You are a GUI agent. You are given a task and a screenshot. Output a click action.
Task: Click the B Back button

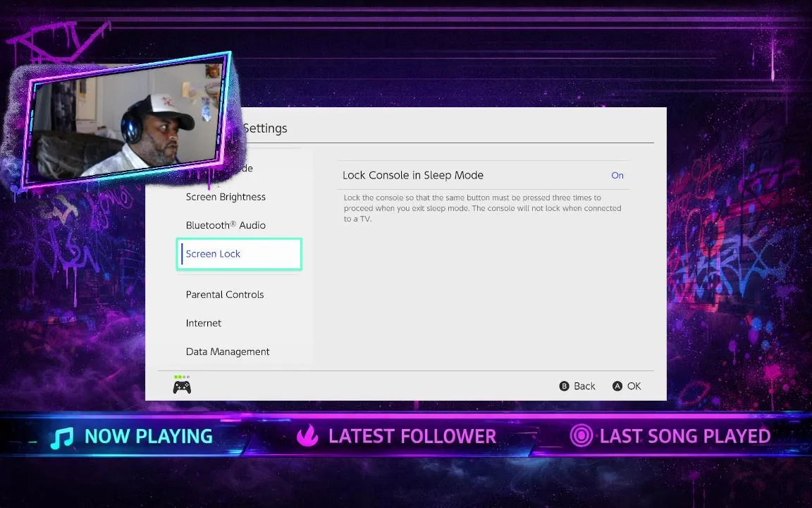point(577,386)
